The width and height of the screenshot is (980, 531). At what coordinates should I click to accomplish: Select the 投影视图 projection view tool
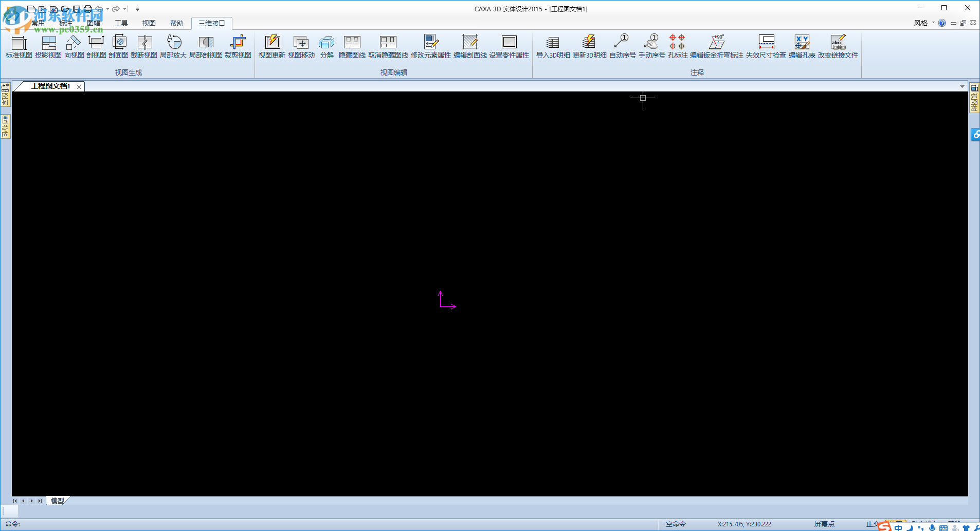tap(48, 47)
